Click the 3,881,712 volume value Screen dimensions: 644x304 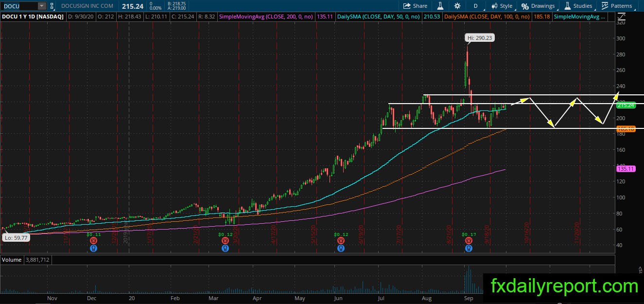37,260
